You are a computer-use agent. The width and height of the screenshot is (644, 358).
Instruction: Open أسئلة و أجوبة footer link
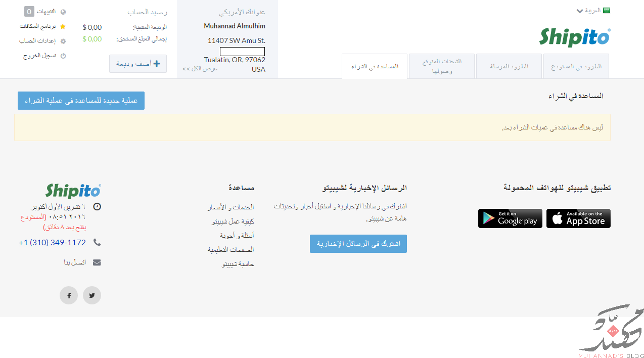tap(237, 236)
